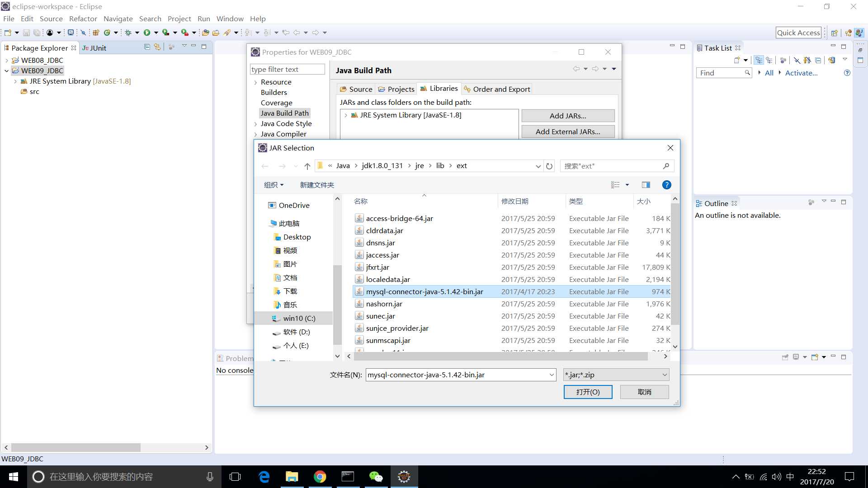Switch to the Java perspective icon
This screenshot has width=868, height=488.
coord(859,33)
